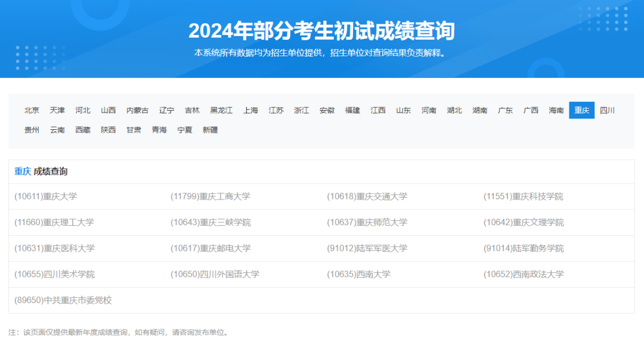Screen dimensions: 644x346
Task: Switch to 河南 province
Action: click(x=429, y=110)
